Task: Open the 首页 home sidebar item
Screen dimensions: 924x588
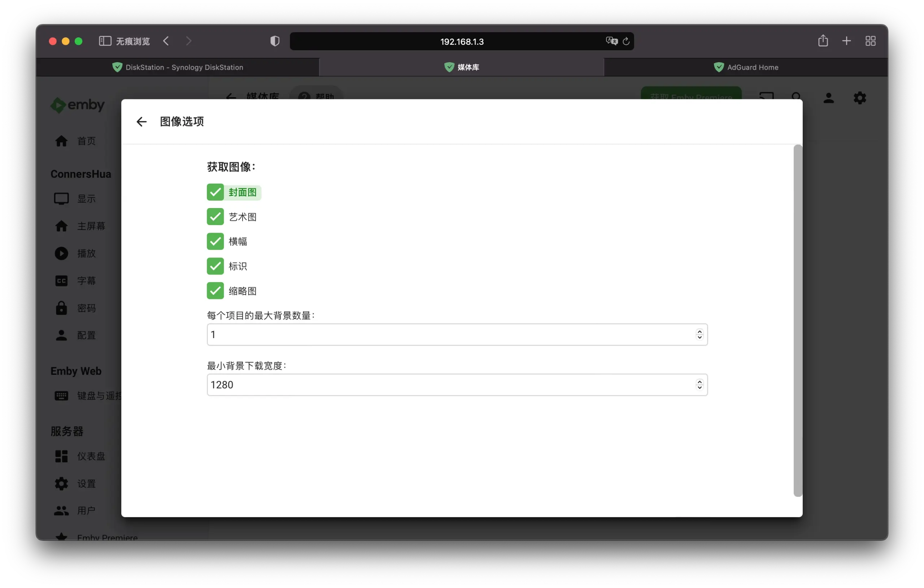Action: (75, 141)
